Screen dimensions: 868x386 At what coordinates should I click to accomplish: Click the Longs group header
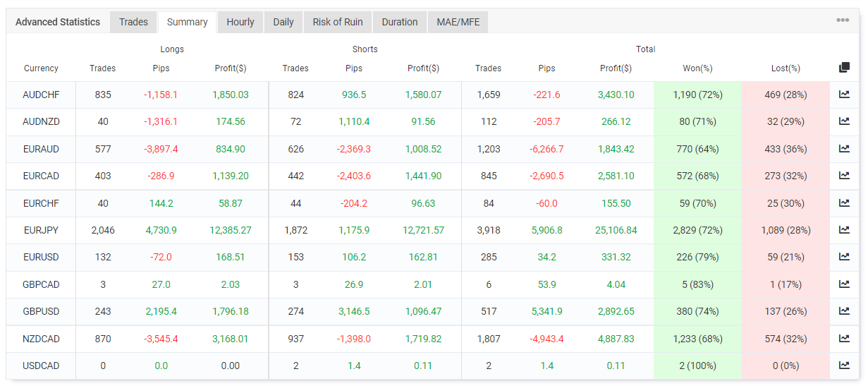172,49
